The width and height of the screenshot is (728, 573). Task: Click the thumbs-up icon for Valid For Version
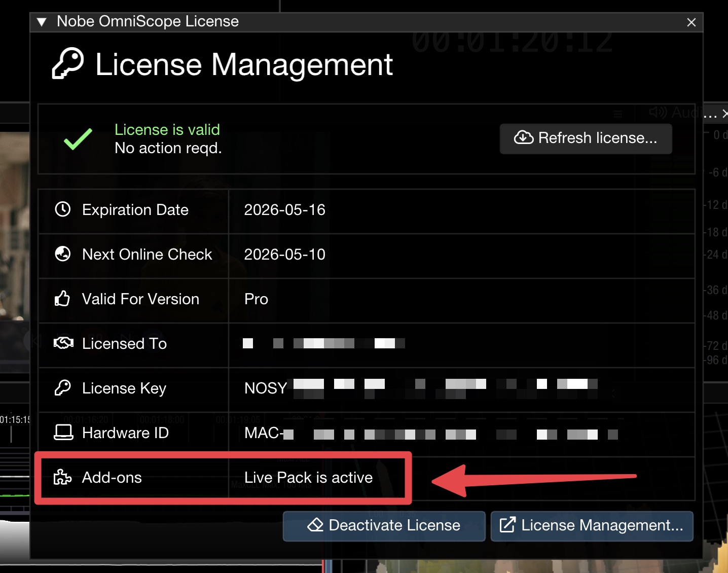62,299
